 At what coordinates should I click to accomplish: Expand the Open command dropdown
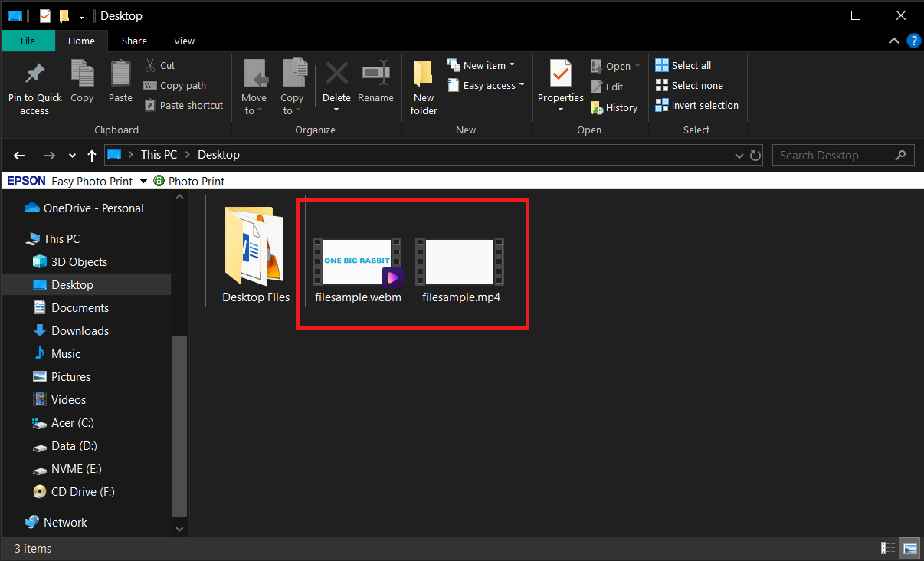pos(637,67)
